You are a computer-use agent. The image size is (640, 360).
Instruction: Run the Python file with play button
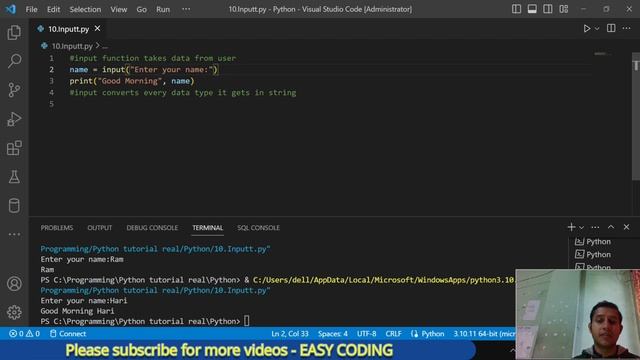click(x=587, y=29)
